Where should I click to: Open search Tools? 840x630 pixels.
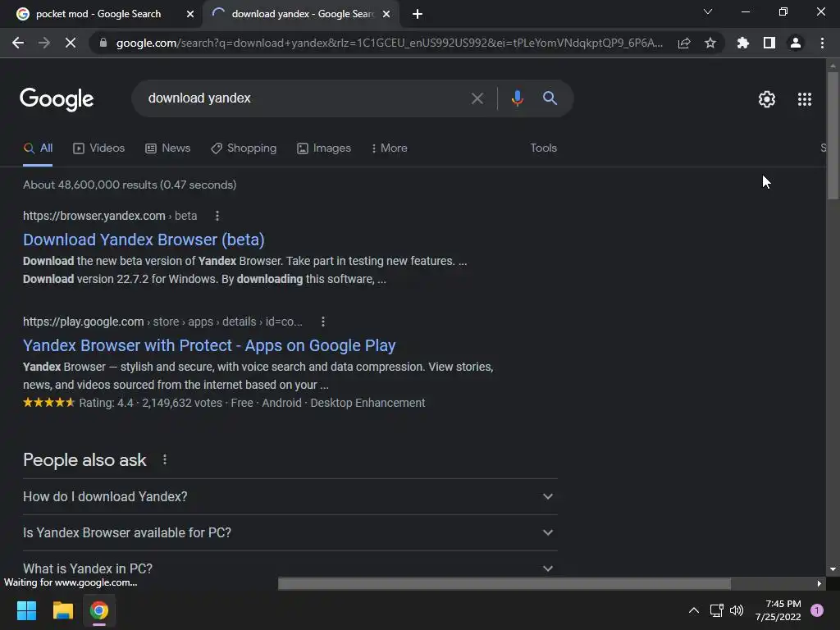[x=543, y=148]
